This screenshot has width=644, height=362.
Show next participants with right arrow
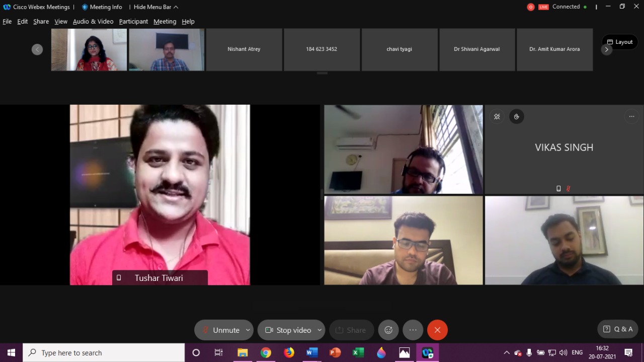606,50
